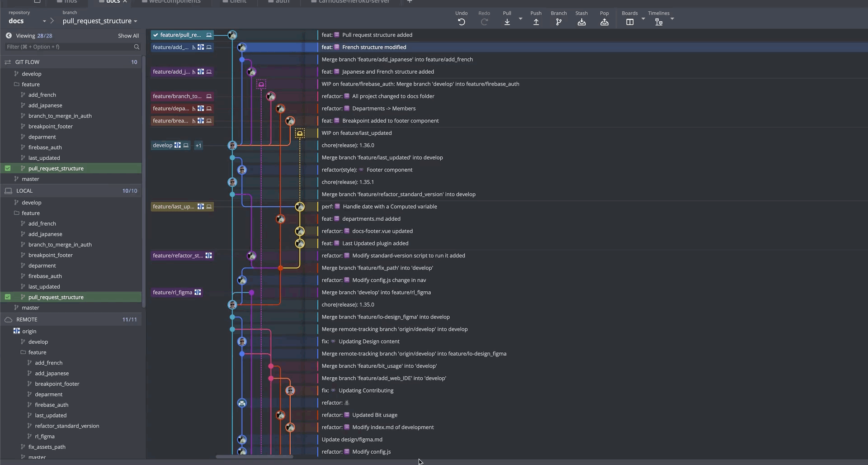Image resolution: width=868 pixels, height=465 pixels.
Task: Toggle checkbox for local pull_request_structure branch
Action: tap(8, 297)
